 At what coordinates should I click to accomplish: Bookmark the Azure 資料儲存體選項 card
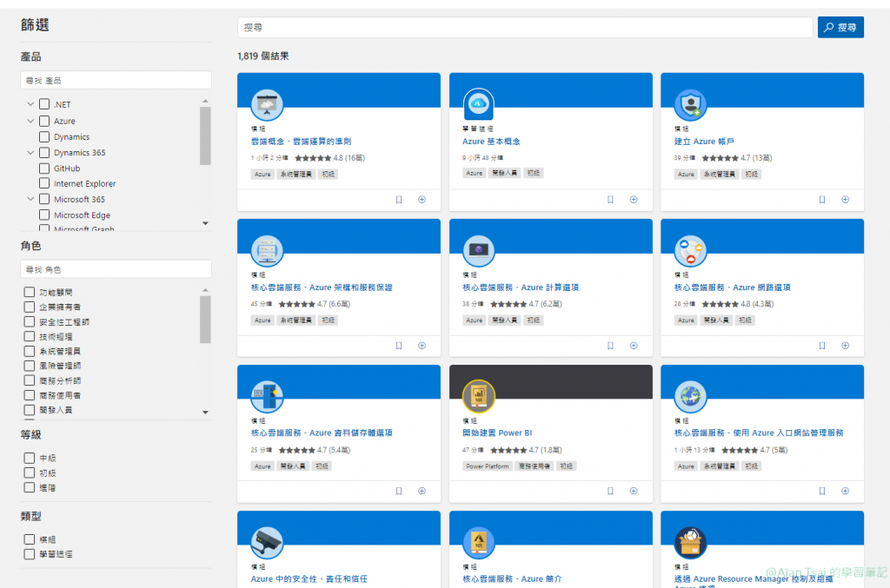pyautogui.click(x=399, y=491)
